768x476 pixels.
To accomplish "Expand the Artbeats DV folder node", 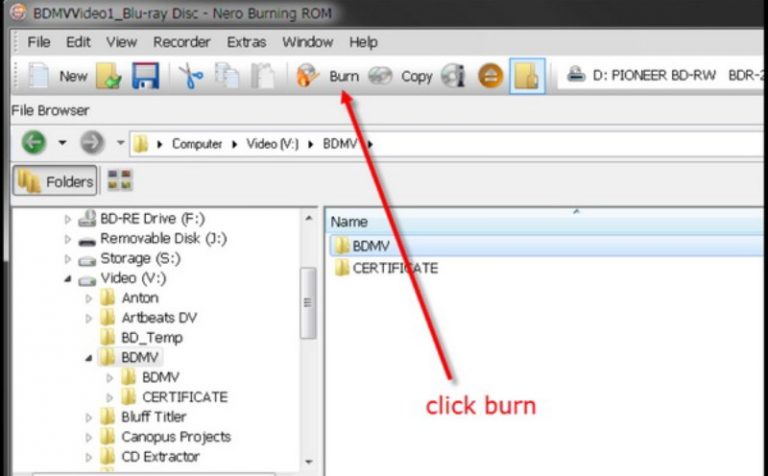I will click(89, 318).
